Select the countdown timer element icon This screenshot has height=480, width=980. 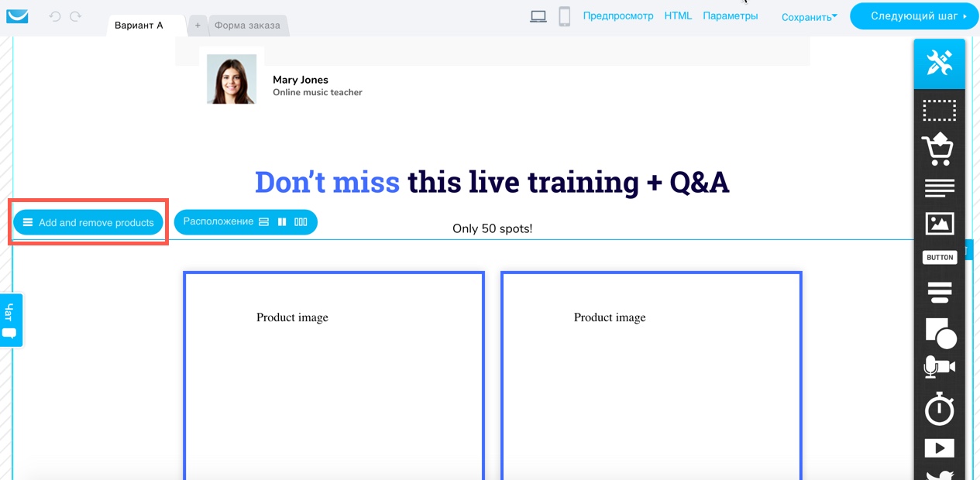tap(939, 408)
